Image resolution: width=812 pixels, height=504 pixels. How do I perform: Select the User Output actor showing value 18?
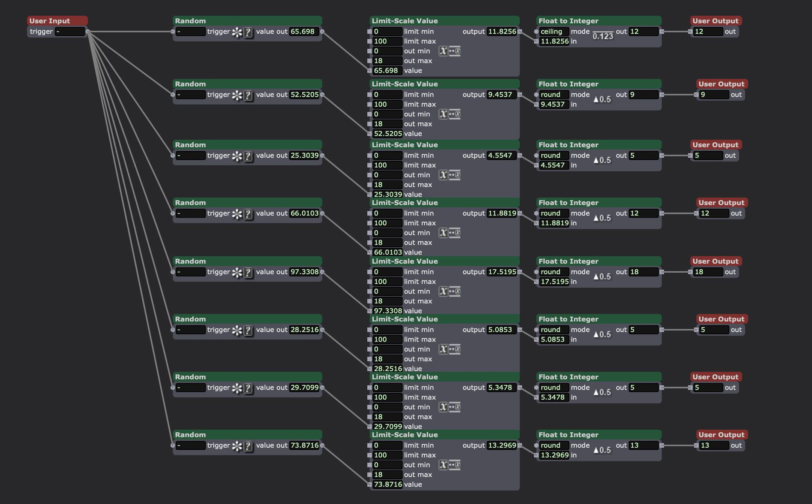click(715, 261)
